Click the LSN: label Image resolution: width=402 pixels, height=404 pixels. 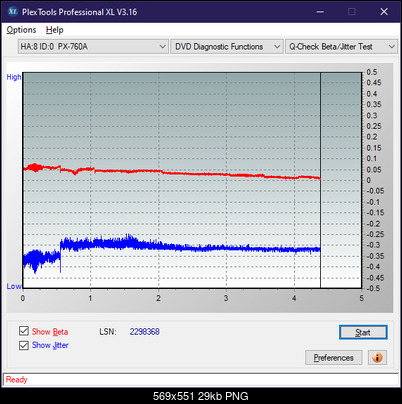(108, 332)
